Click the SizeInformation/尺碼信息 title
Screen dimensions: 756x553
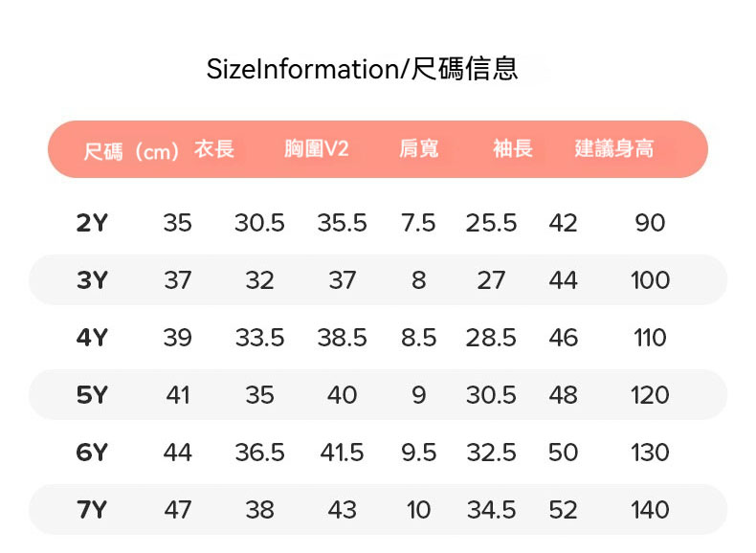362,70
